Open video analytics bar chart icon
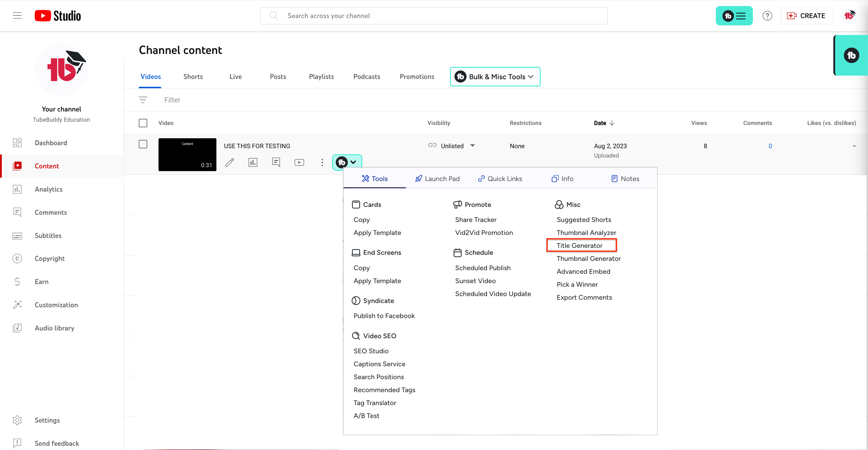This screenshot has height=450, width=868. 253,163
